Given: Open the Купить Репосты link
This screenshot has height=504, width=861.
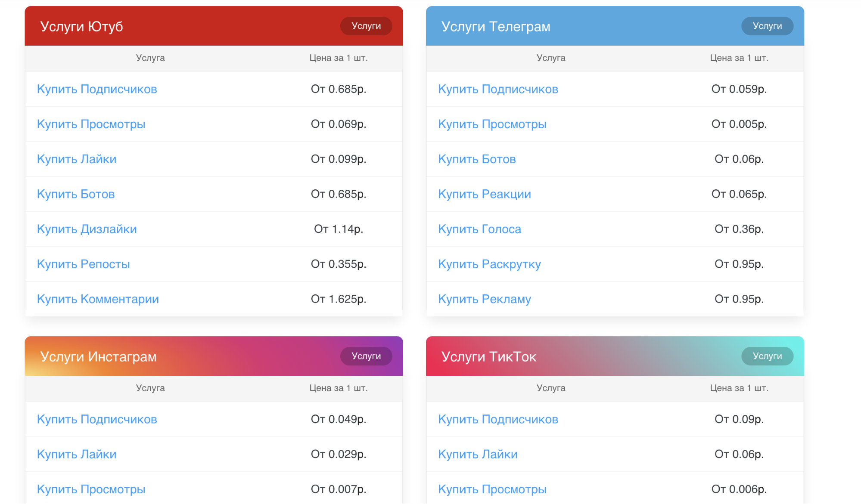Looking at the screenshot, I should pos(83,264).
